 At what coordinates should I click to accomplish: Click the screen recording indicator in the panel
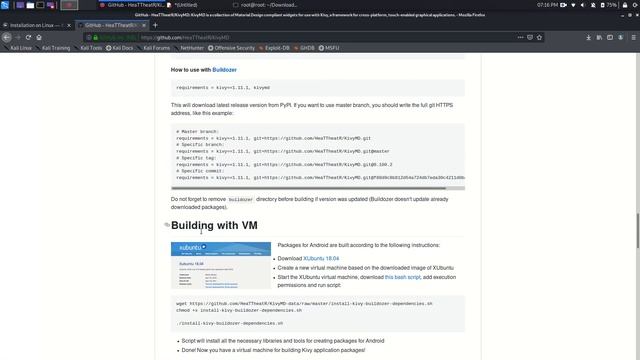tap(564, 5)
